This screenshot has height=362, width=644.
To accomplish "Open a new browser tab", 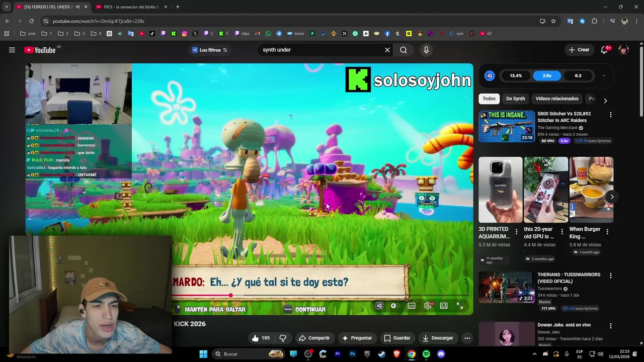I will (178, 7).
